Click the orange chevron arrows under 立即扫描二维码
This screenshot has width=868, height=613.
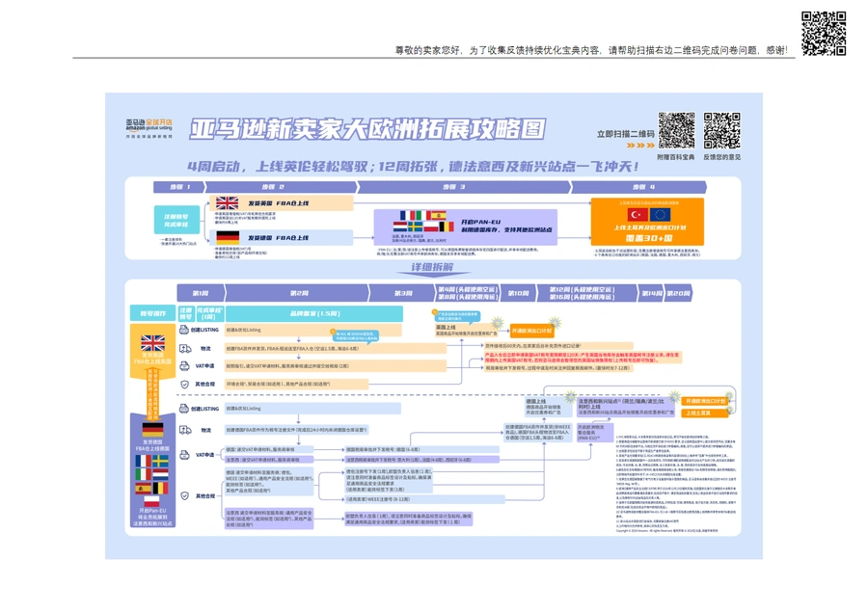click(x=640, y=146)
